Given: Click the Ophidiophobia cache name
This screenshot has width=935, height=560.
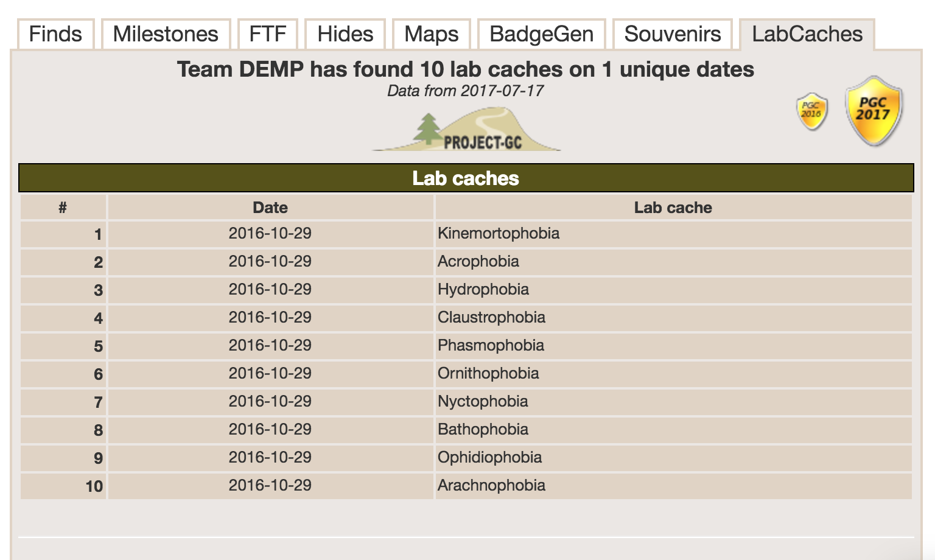Looking at the screenshot, I should 489,457.
